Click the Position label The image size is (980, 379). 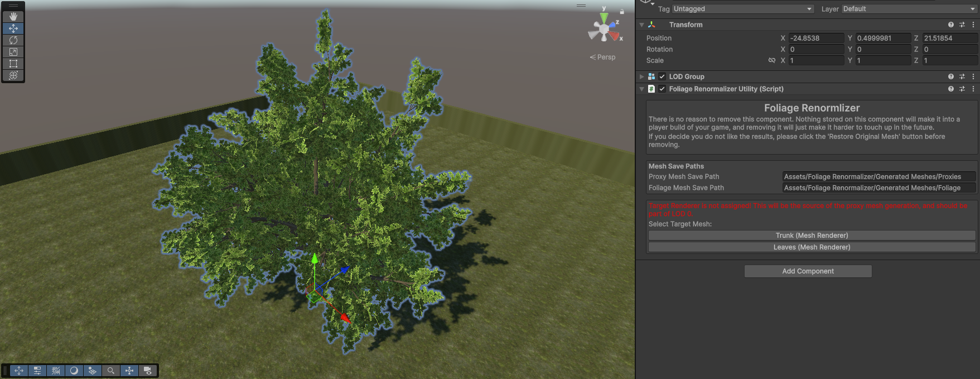659,38
